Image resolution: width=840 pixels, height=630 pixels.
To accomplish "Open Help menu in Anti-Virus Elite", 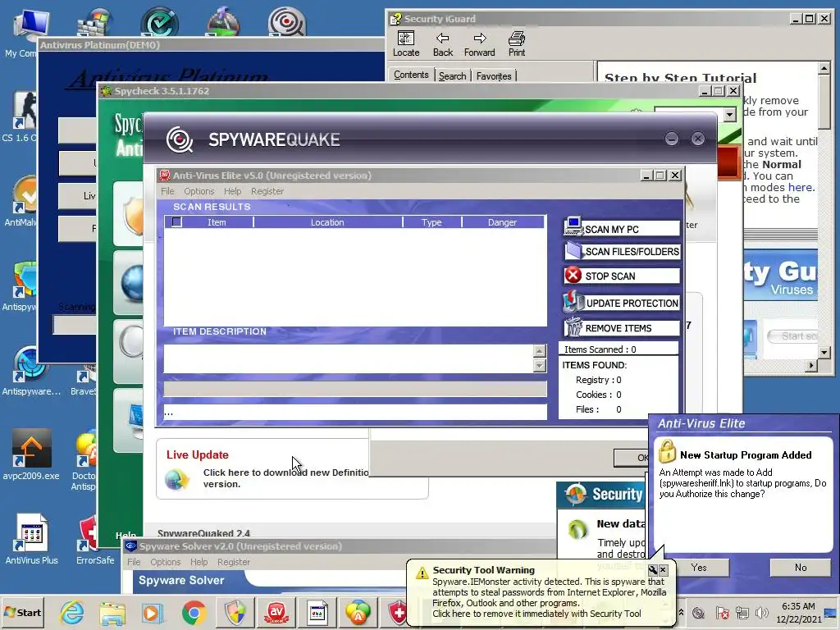I will click(x=232, y=191).
